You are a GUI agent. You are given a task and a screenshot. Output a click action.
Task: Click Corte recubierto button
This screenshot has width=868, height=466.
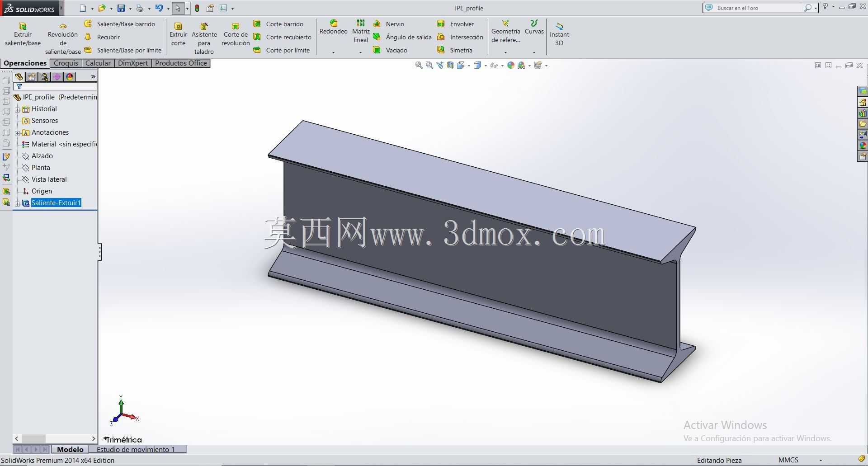point(283,37)
